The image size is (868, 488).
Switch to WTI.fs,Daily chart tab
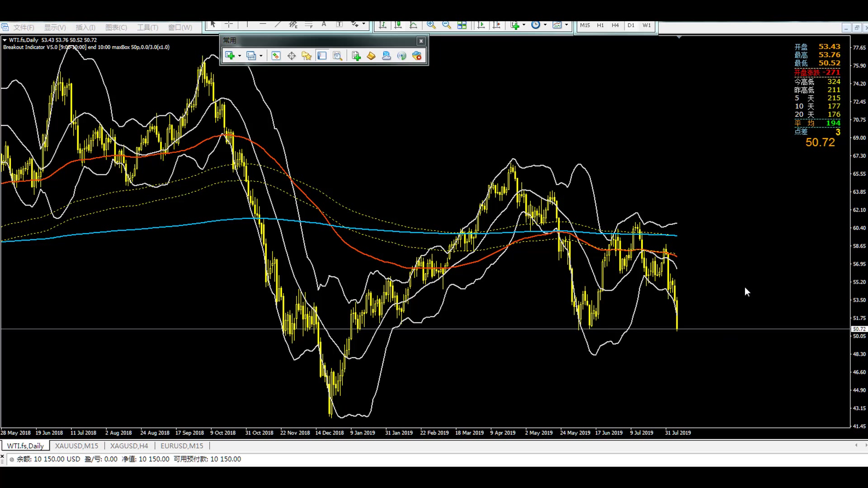click(x=25, y=446)
